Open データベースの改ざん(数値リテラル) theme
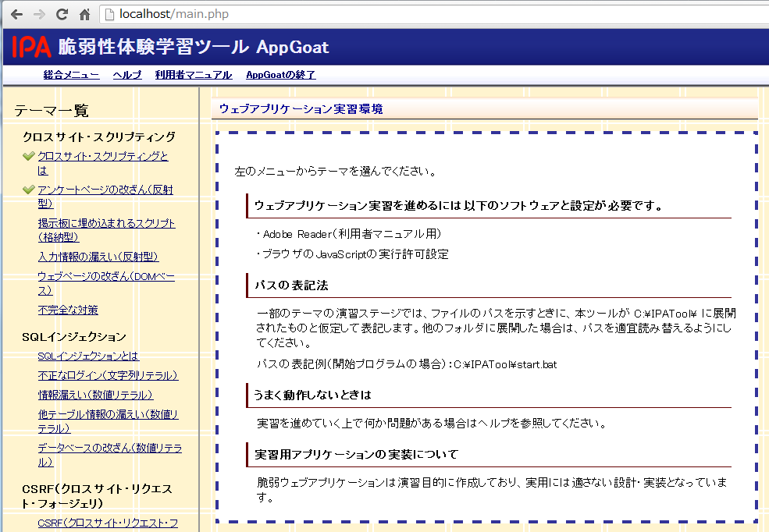Image resolution: width=769 pixels, height=532 pixels. [110, 455]
